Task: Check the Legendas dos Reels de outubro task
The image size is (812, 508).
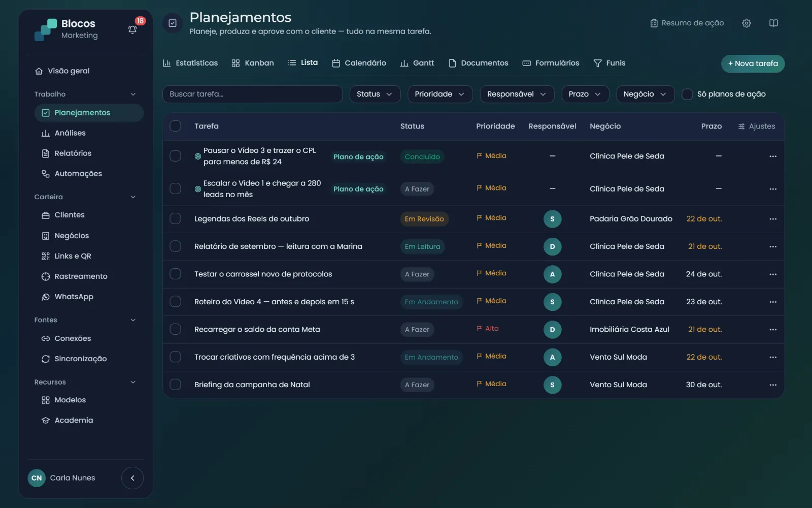Action: pyautogui.click(x=176, y=219)
